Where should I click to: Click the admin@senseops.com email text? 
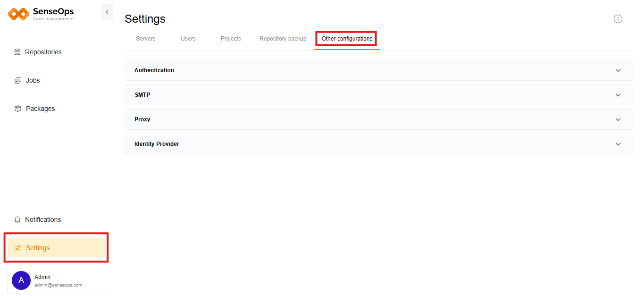[x=59, y=285]
